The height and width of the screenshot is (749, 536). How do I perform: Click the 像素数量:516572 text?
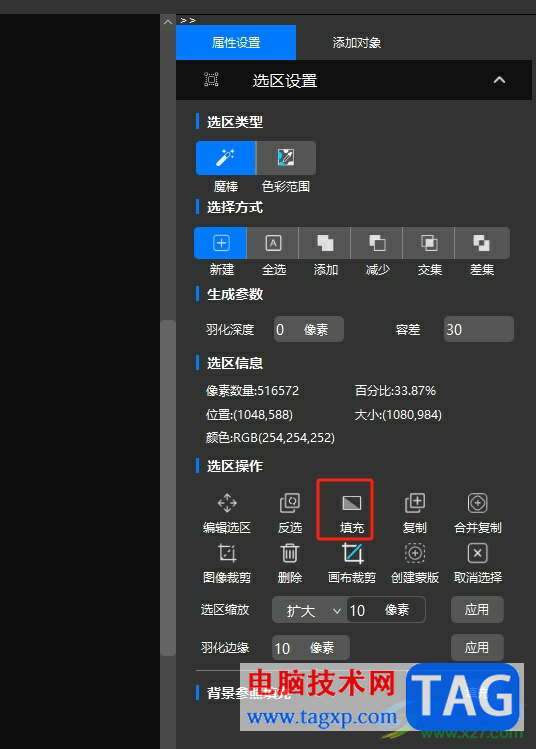tap(252, 391)
